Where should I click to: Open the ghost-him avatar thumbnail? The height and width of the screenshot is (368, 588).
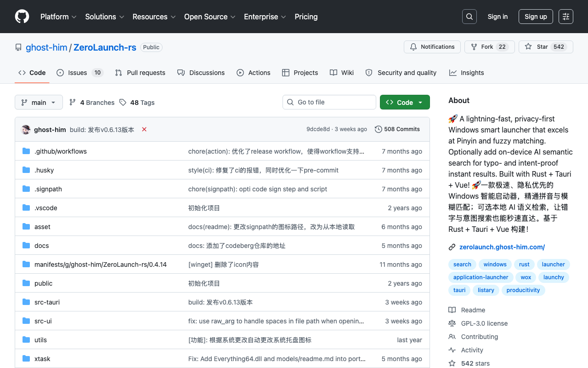26,129
